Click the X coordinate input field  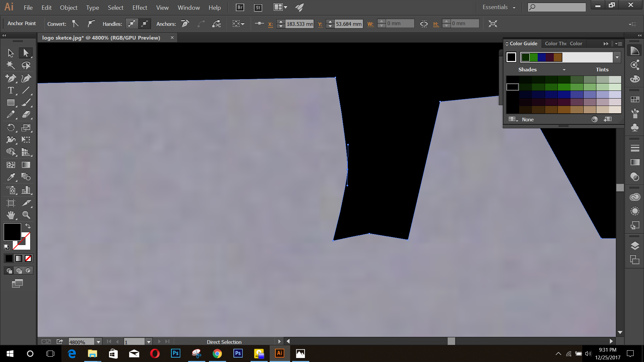pos(300,24)
